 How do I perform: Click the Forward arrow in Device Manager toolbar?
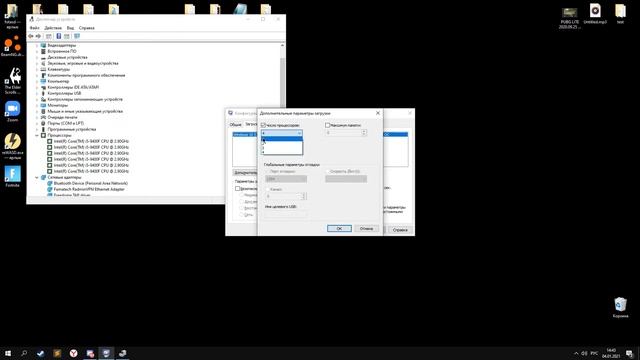coord(38,36)
